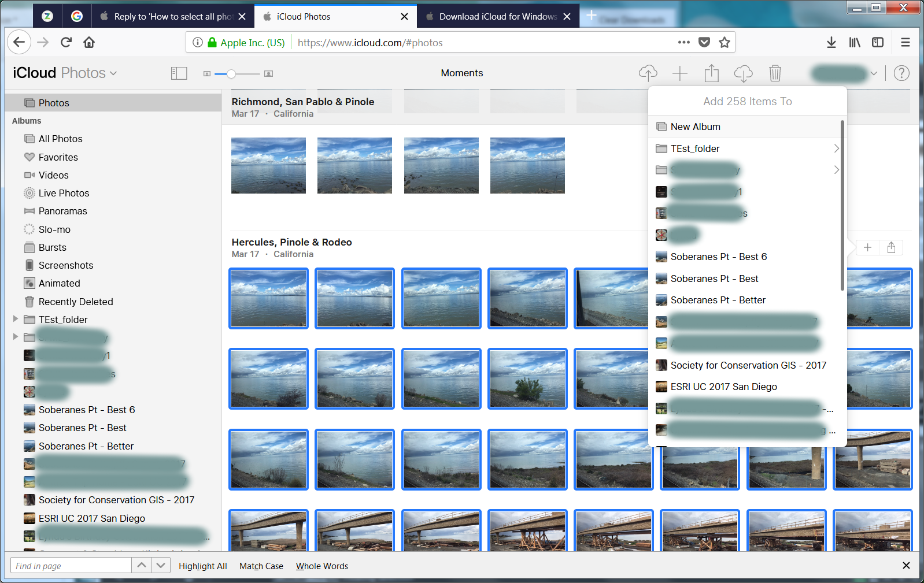Open the Screenshots album

coord(113,265)
